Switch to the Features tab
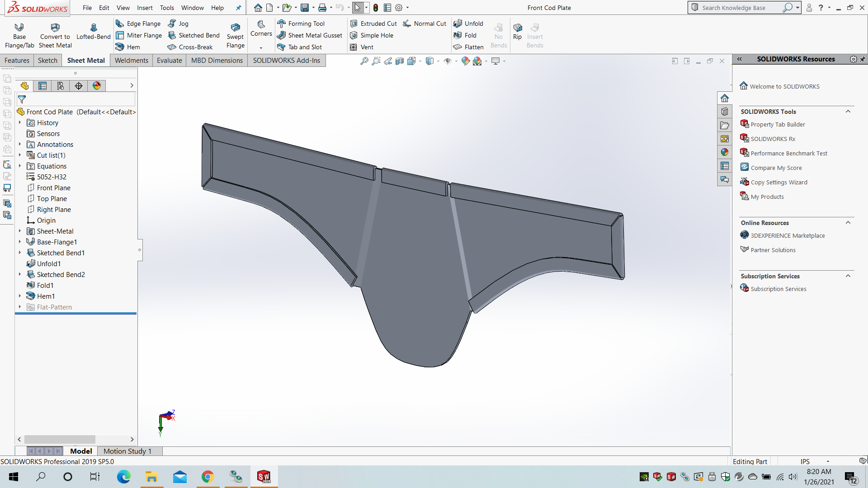Viewport: 868px width, 488px height. [17, 61]
